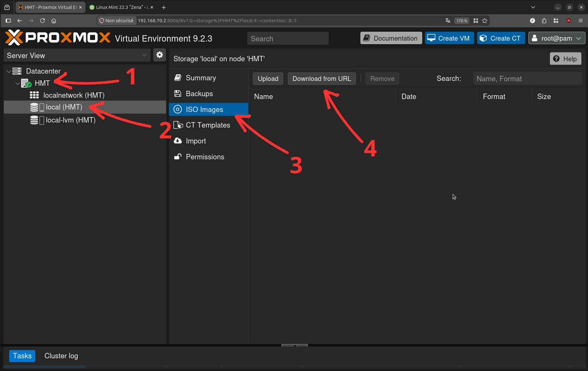
Task: Focus the Name, Format search field
Action: click(x=527, y=79)
